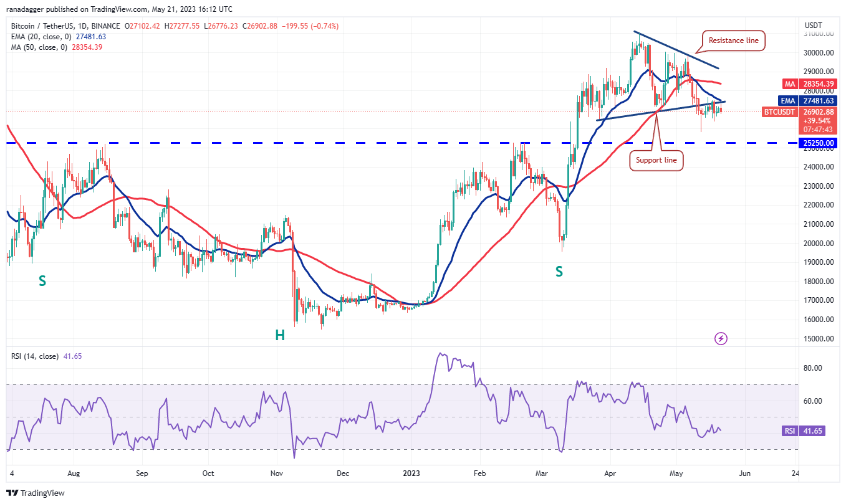846x504 pixels.
Task: Click the Resistance line callout box
Action: click(x=734, y=40)
